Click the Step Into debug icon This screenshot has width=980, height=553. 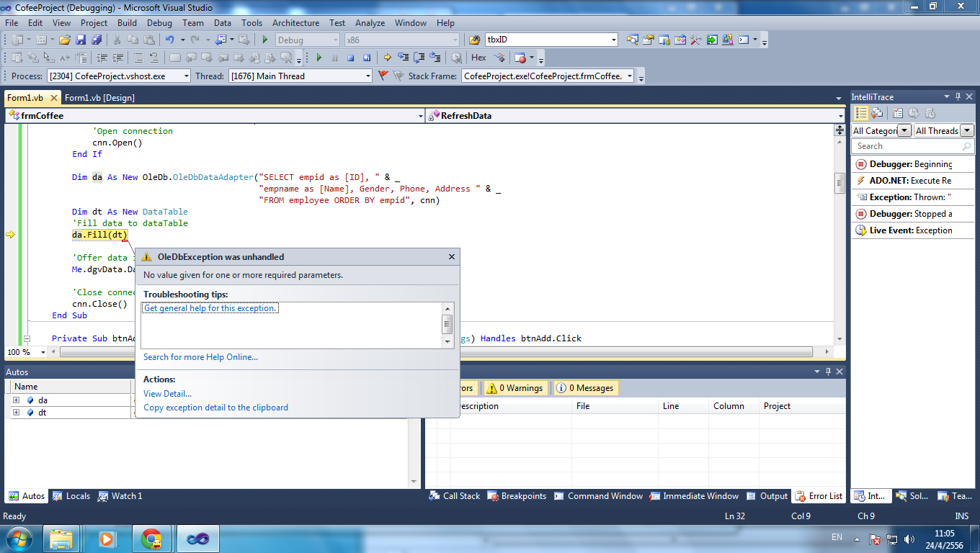point(403,58)
